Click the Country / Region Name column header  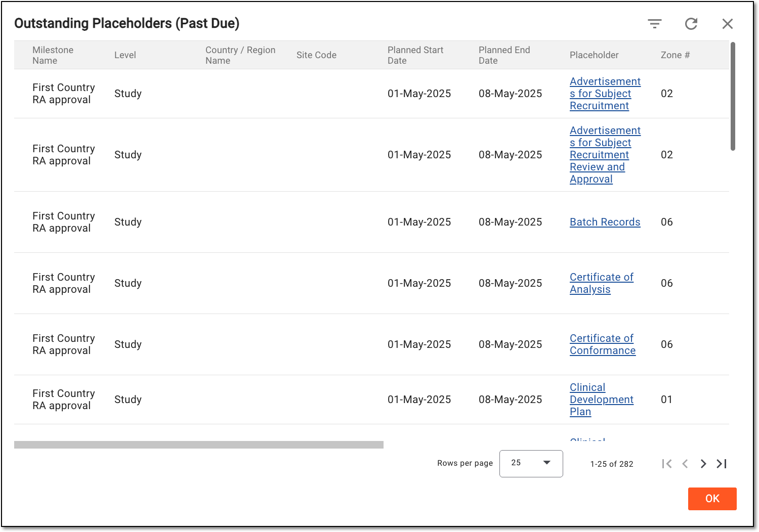click(x=240, y=55)
